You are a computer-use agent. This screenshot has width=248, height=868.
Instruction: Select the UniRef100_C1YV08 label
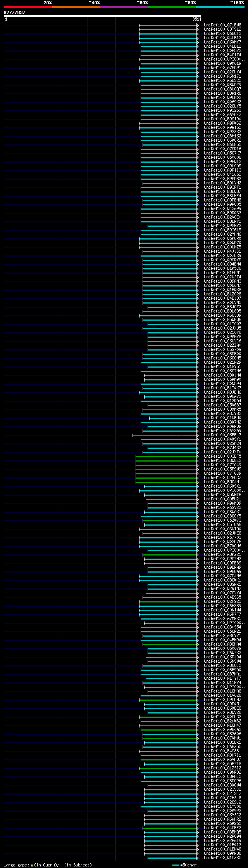pos(222,806)
